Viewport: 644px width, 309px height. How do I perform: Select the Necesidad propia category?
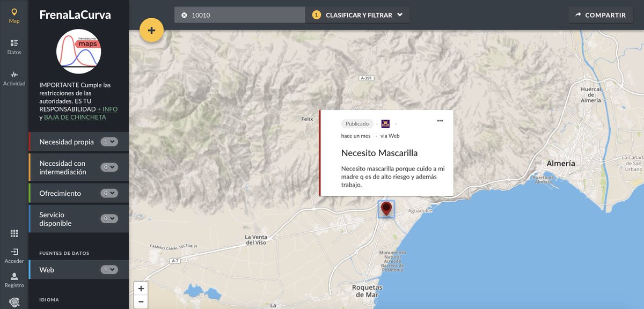[x=67, y=142]
